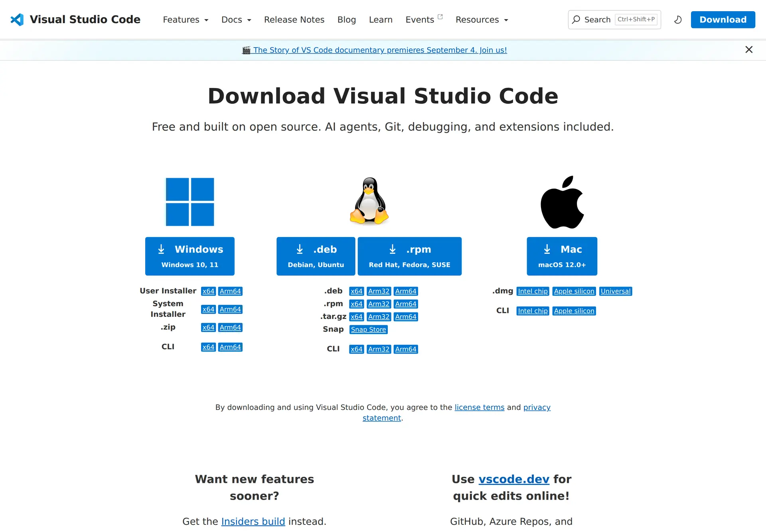Select Linux .tar.gz Arm64 link

click(x=406, y=317)
